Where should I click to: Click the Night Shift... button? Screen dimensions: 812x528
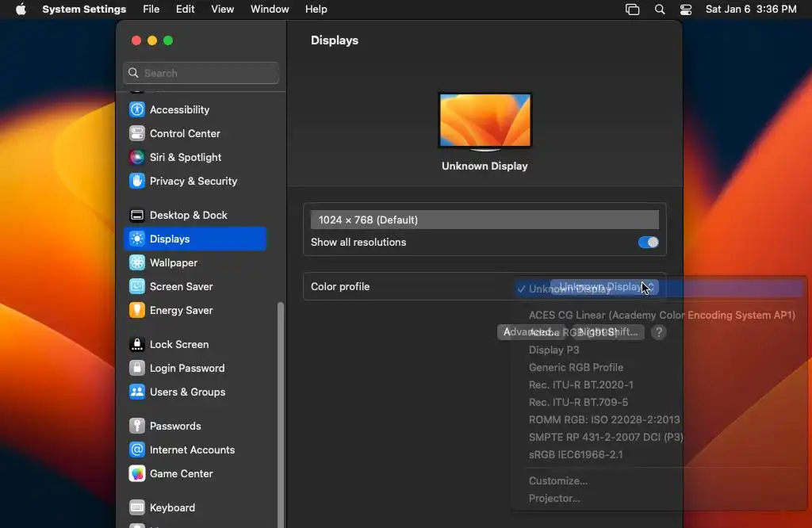click(x=608, y=332)
